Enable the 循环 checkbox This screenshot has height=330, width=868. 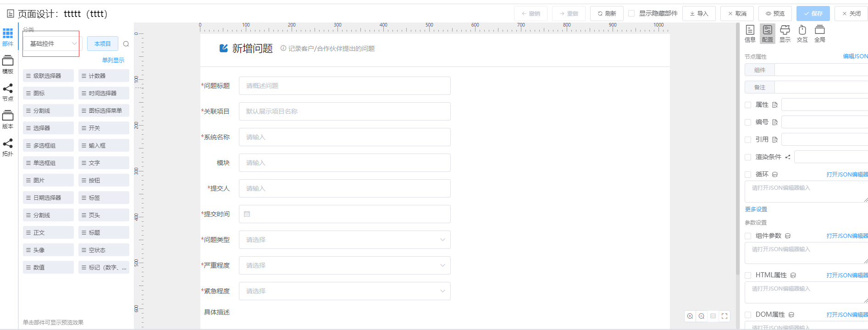tap(748, 175)
